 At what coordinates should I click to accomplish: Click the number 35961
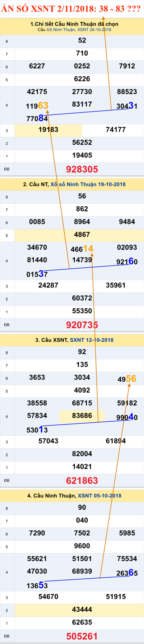click(116, 285)
